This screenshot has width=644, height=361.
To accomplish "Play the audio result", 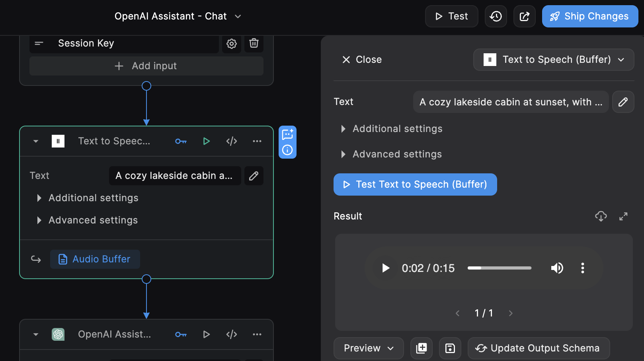I will point(385,268).
